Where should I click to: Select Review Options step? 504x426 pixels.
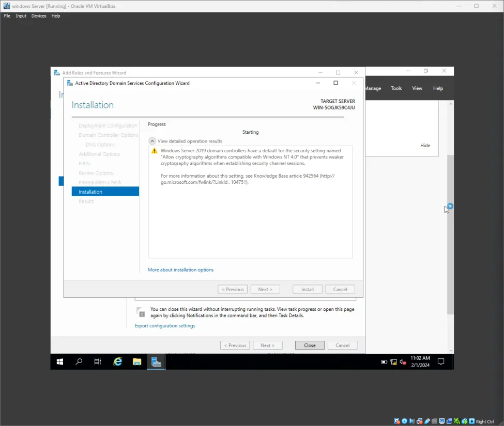(x=96, y=173)
